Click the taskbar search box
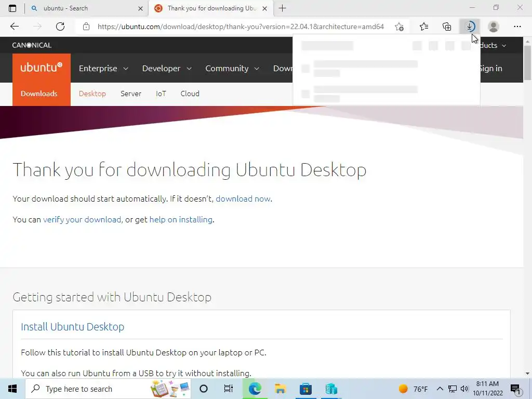Viewport: 532px width, 399px height. (108, 389)
